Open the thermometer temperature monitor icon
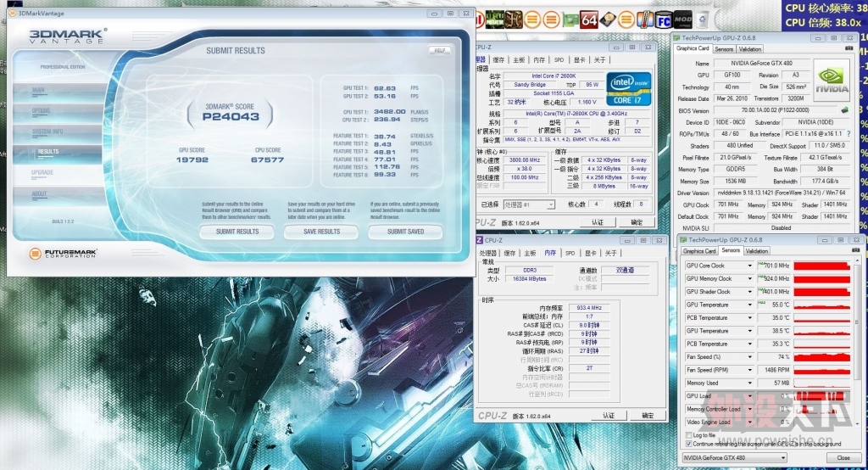868x470 pixels. pyautogui.click(x=645, y=20)
